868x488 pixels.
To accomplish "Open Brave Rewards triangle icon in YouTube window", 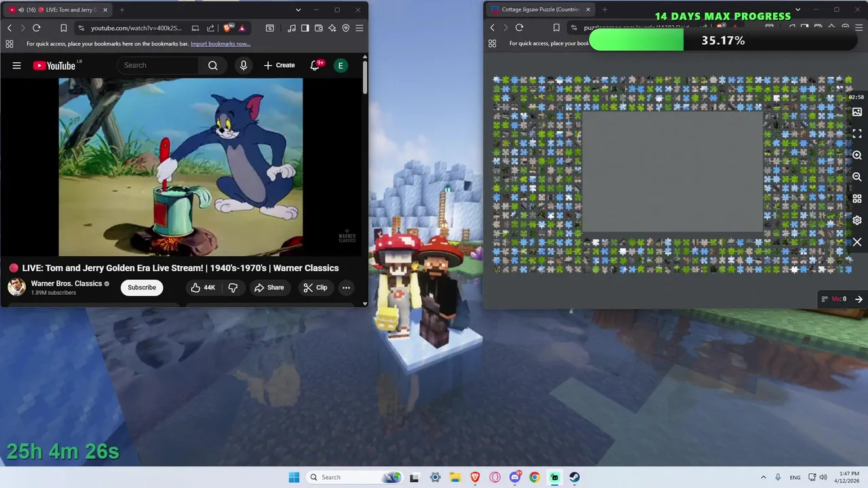I will [x=242, y=28].
